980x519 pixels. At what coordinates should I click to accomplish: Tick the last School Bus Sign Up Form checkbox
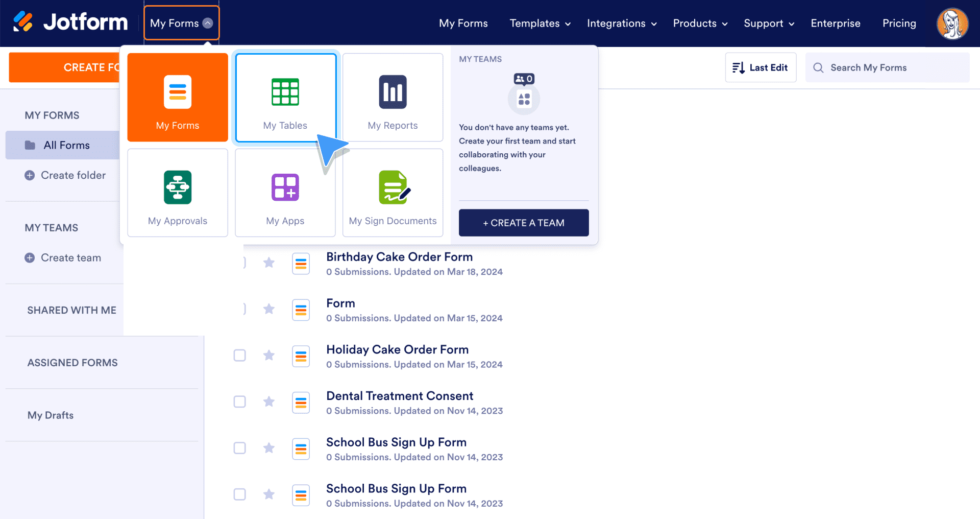(239, 494)
